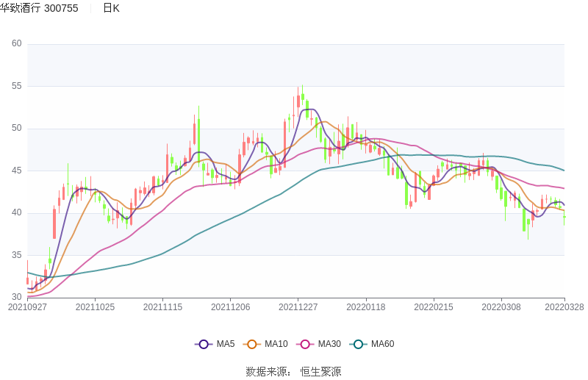Select the 20211227 date on the x-axis
588x380 pixels.
[x=298, y=307]
